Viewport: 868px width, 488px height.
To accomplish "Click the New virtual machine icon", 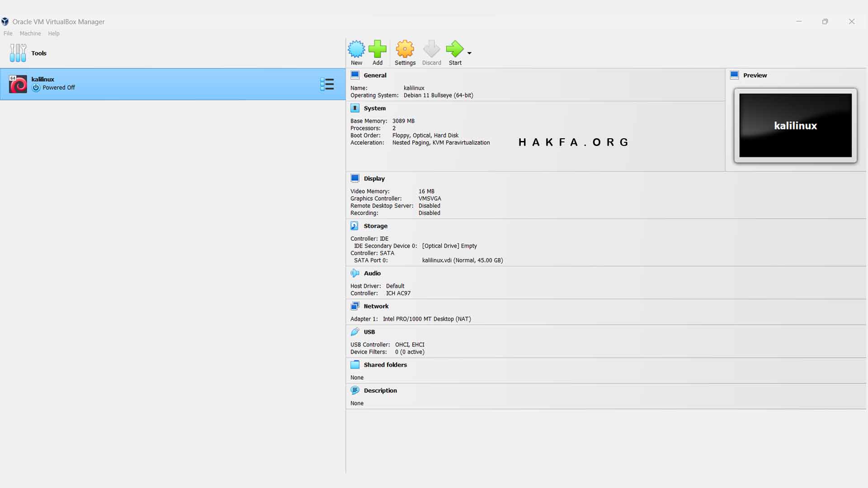I will point(356,49).
